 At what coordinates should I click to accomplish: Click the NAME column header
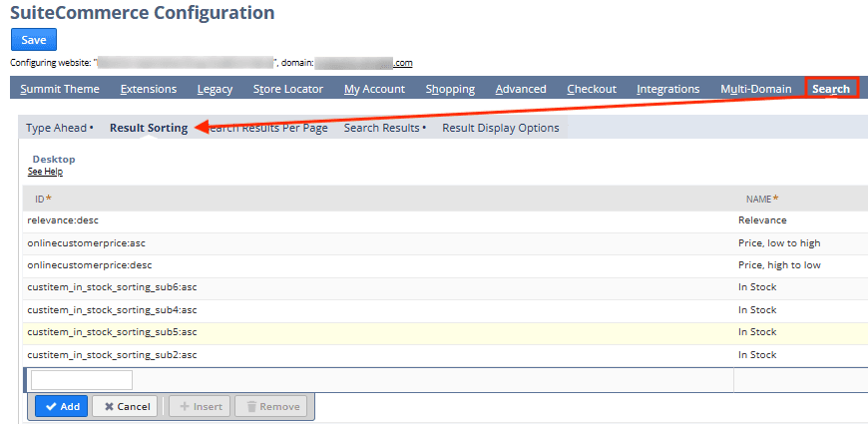tap(762, 199)
